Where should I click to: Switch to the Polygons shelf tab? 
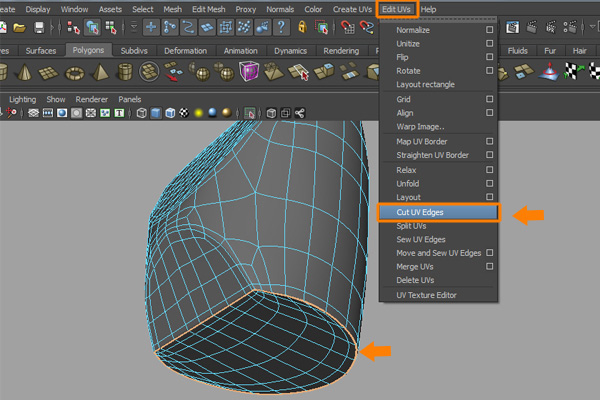pos(88,49)
